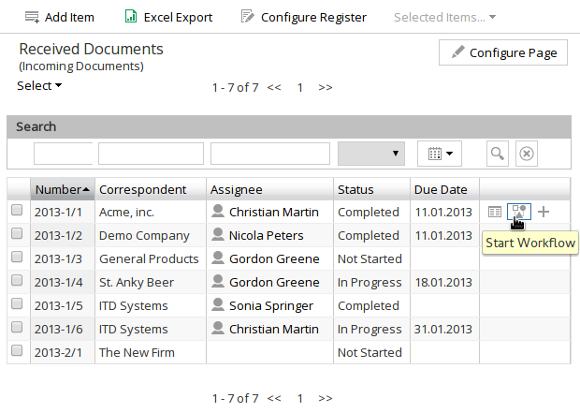Click the Add Item icon

(32, 17)
